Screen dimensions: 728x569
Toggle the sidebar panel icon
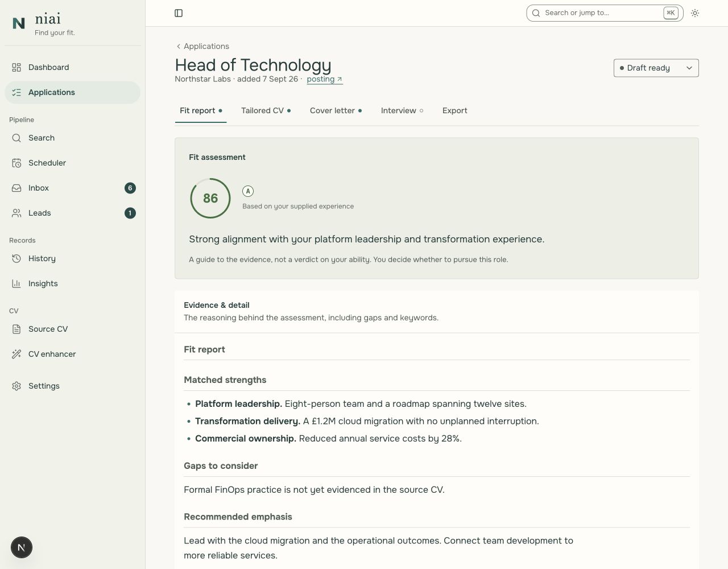point(179,13)
